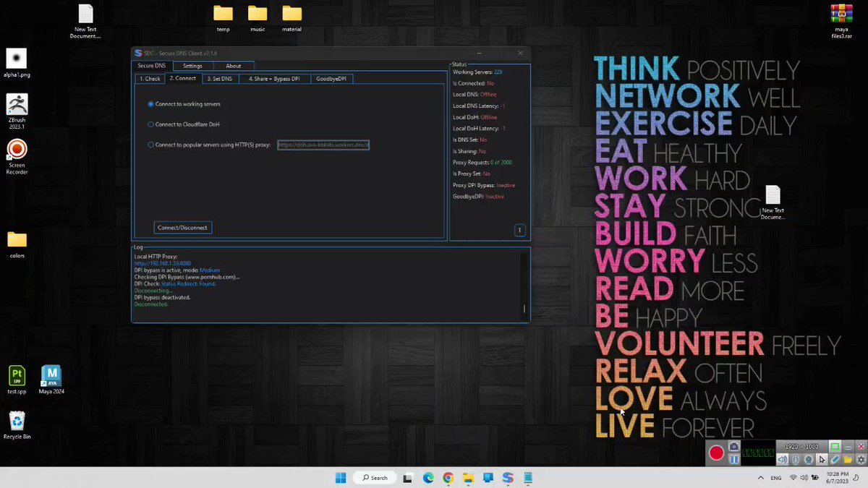This screenshot has height=488, width=868.
Task: Go to the 1. Check tab
Action: (150, 78)
